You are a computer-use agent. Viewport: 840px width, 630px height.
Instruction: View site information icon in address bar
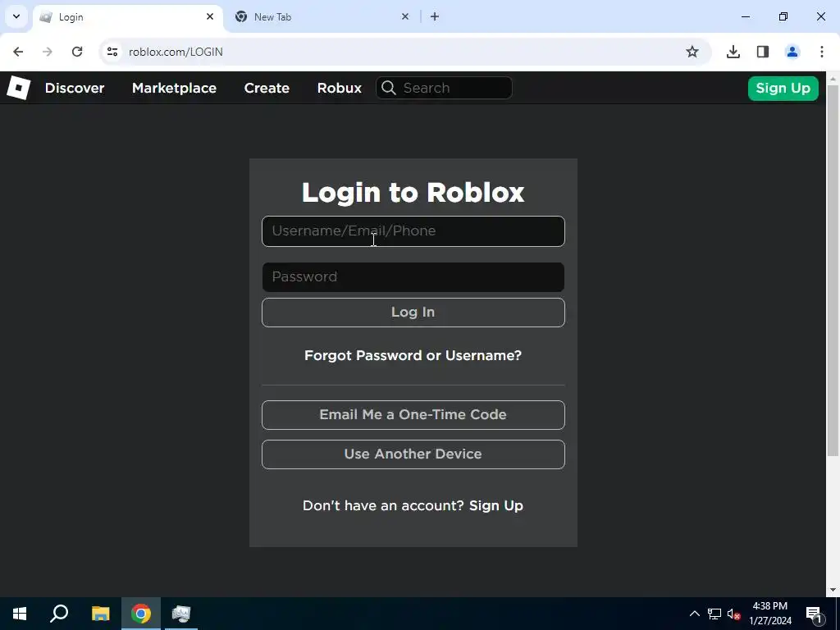[112, 52]
